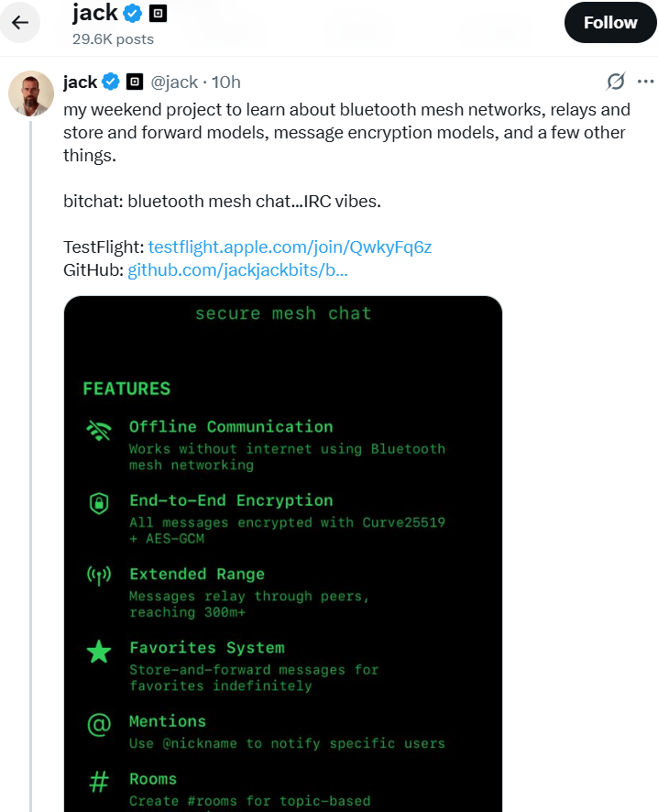Click the verified badge beside jack's post name

pyautogui.click(x=111, y=82)
